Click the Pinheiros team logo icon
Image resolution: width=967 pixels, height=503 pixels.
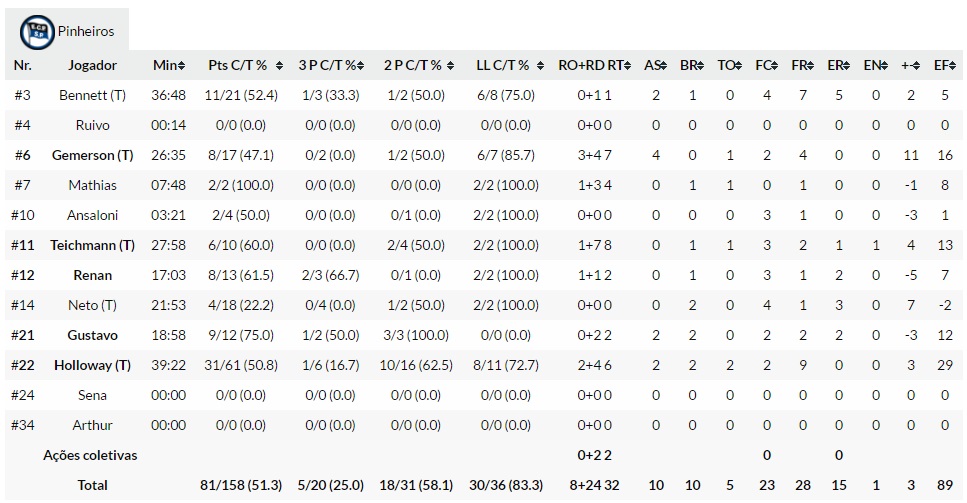coord(37,30)
